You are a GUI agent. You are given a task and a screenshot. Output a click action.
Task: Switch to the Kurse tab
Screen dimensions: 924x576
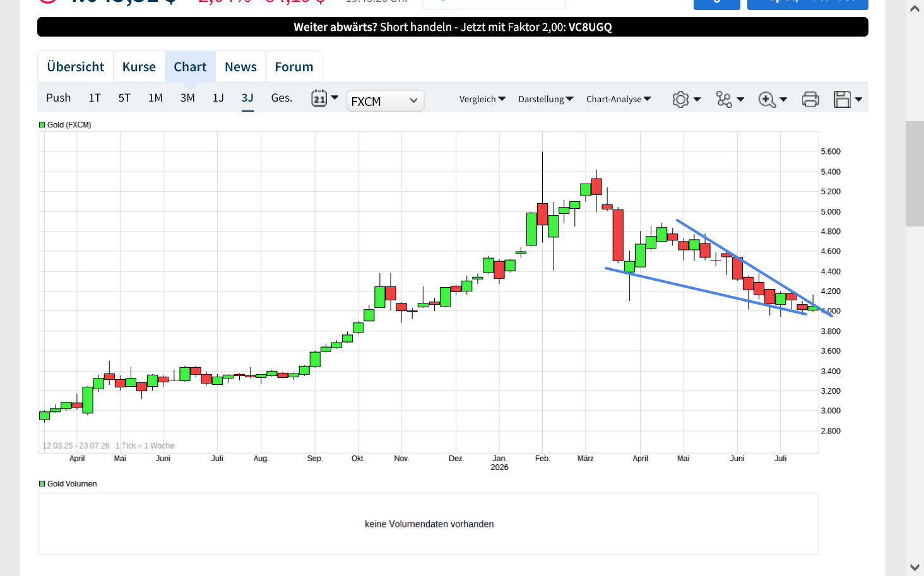click(139, 67)
